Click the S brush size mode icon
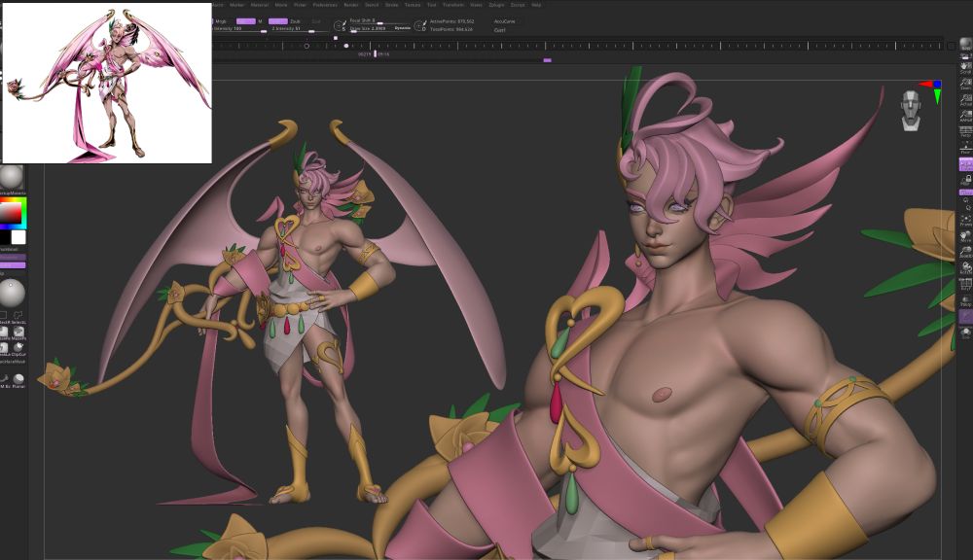This screenshot has width=973, height=560. (340, 25)
